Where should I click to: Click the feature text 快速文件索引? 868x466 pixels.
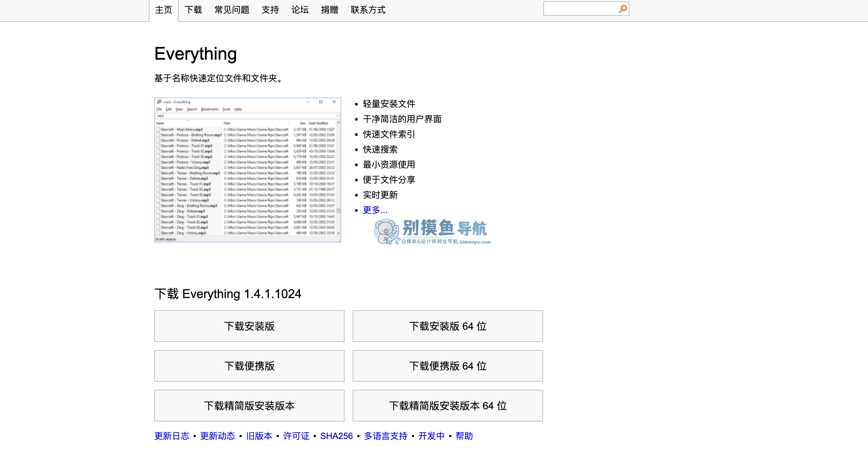tap(389, 134)
